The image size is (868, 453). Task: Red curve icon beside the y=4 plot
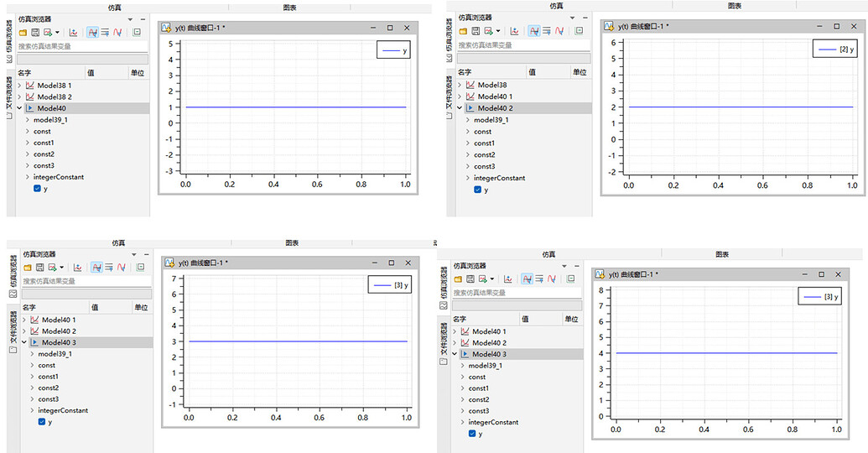point(551,279)
